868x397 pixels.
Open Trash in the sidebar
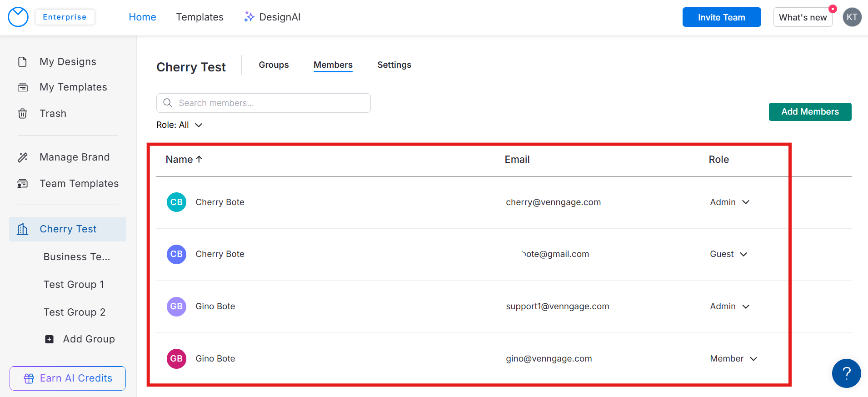pos(53,113)
